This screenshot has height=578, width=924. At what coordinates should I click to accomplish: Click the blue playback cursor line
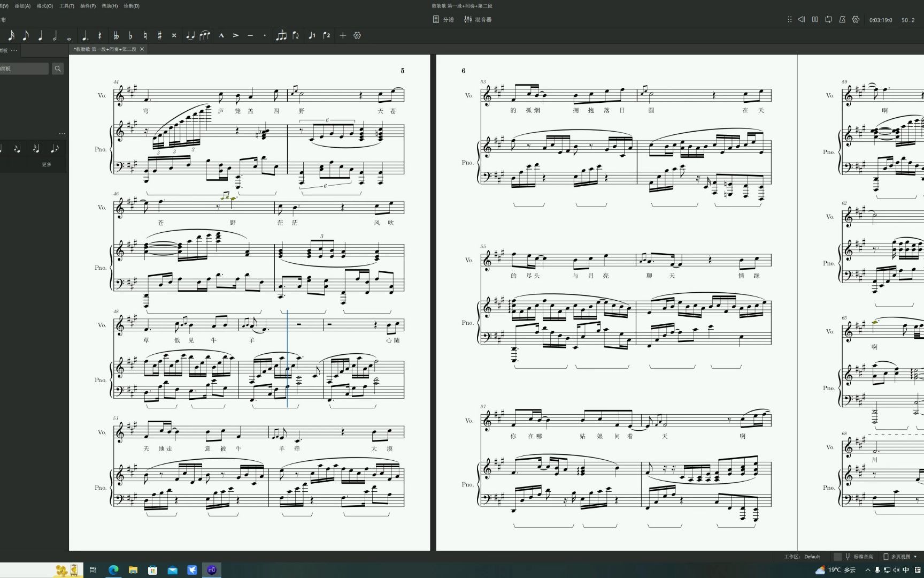(287, 359)
